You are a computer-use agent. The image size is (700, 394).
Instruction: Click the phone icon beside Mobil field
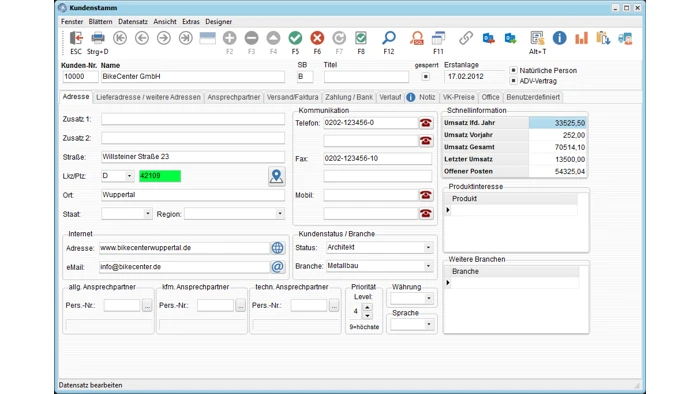click(425, 195)
